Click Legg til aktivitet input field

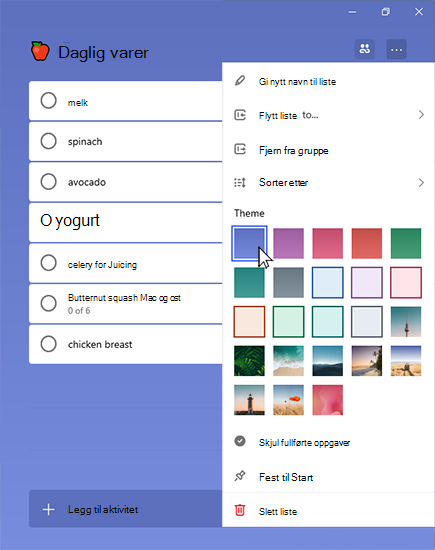[126, 509]
